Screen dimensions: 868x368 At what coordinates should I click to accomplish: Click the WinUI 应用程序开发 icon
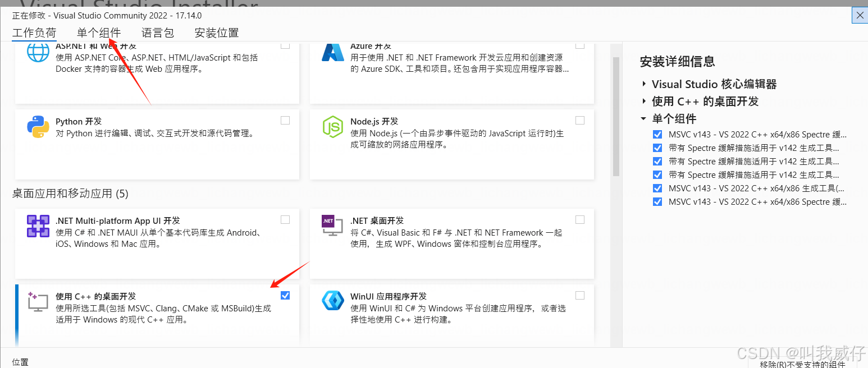[333, 301]
